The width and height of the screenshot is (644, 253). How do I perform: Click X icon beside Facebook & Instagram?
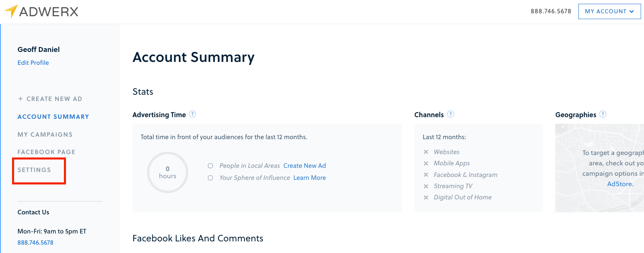pyautogui.click(x=426, y=175)
